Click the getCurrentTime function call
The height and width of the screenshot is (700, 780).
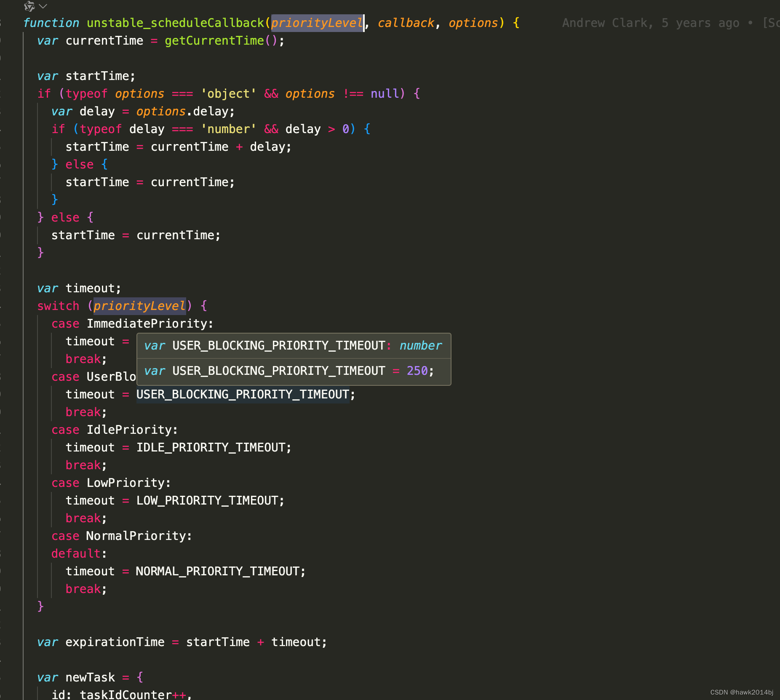click(x=213, y=40)
